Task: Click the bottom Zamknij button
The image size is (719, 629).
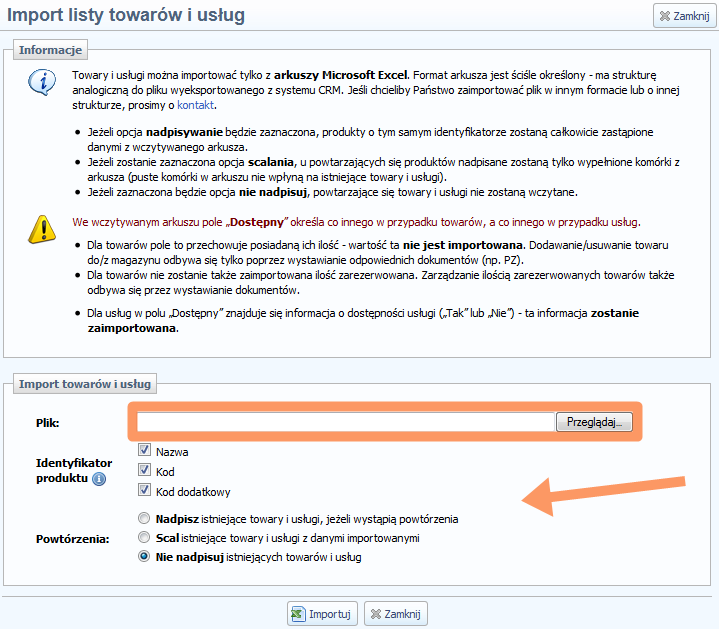Action: click(x=396, y=614)
